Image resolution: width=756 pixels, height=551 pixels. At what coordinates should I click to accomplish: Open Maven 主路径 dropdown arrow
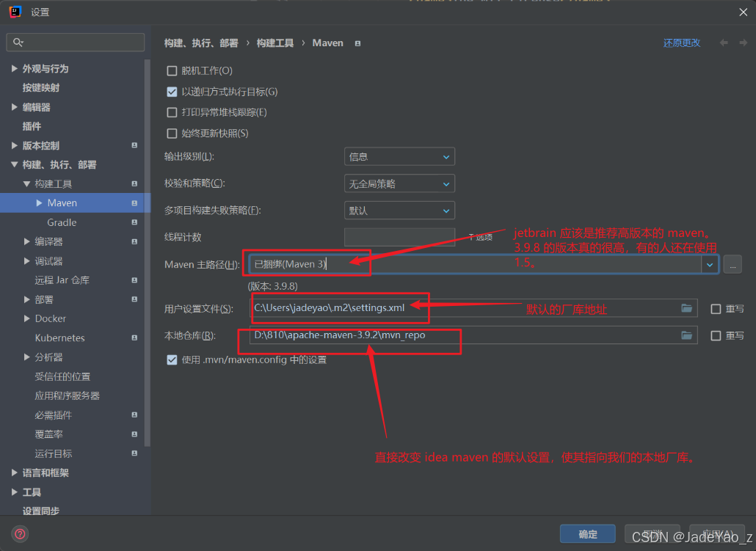click(710, 265)
